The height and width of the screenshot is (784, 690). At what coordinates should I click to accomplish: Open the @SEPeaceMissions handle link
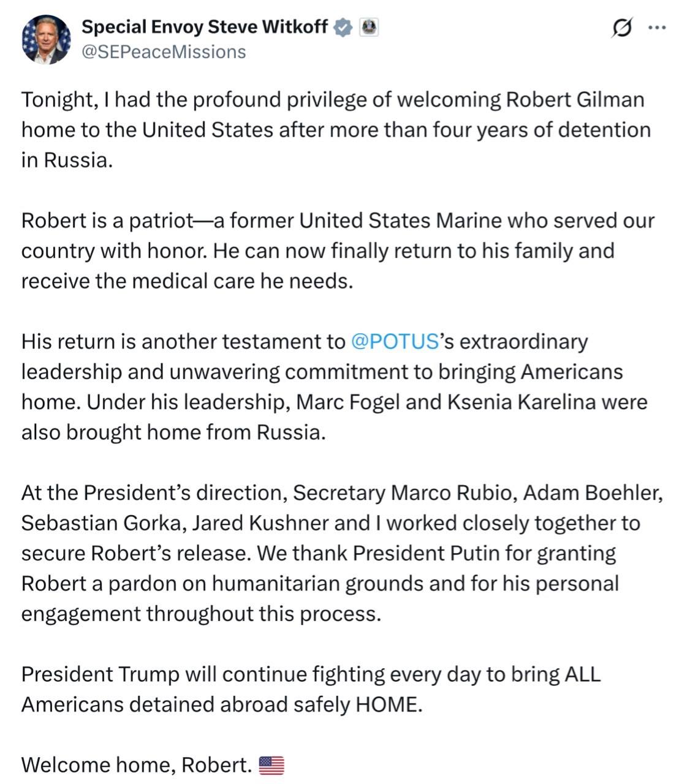point(164,52)
